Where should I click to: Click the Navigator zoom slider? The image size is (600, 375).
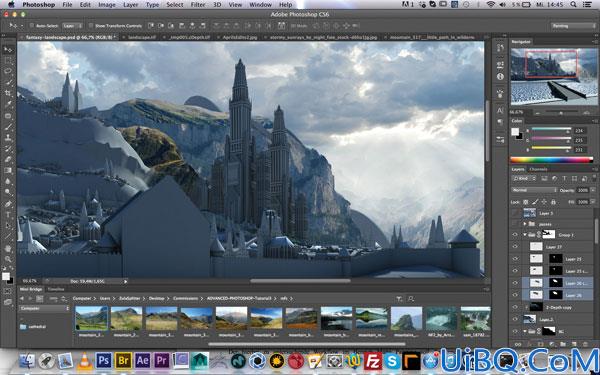561,112
